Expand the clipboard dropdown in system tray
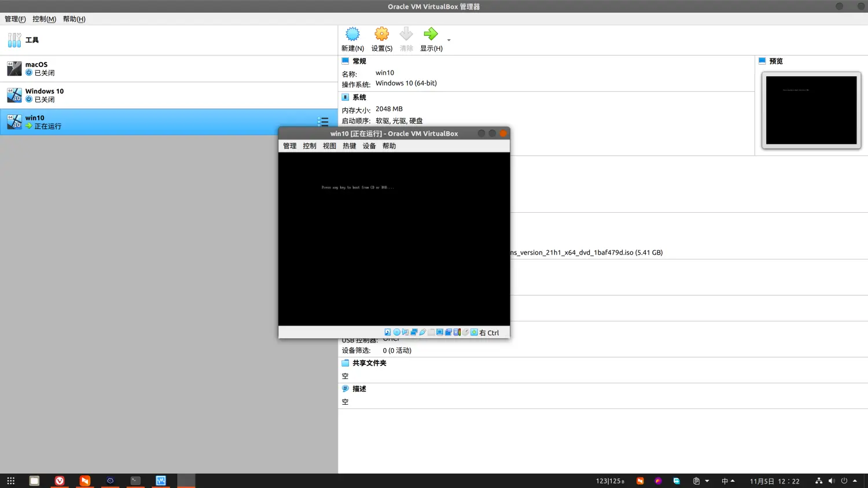 [707, 481]
